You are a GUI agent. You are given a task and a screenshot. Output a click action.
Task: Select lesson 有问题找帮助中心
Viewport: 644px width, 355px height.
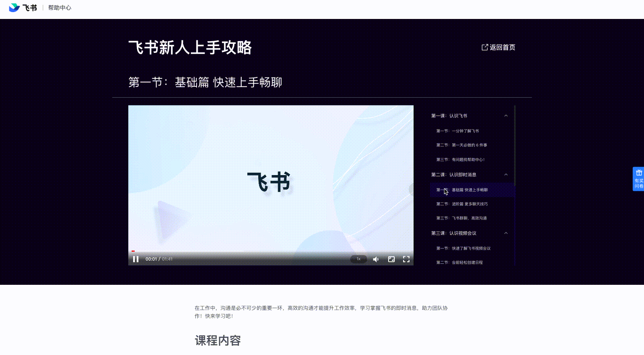[x=460, y=160]
